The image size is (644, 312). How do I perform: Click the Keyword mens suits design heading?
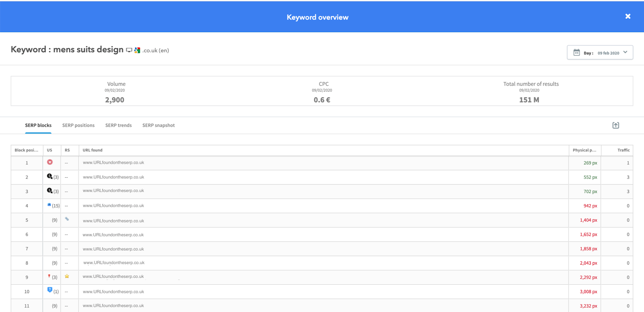tap(67, 49)
